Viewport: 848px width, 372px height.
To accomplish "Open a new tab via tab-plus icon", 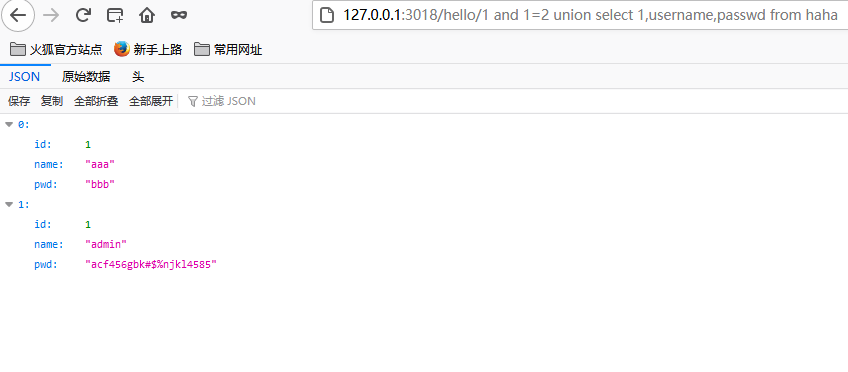I will (115, 15).
